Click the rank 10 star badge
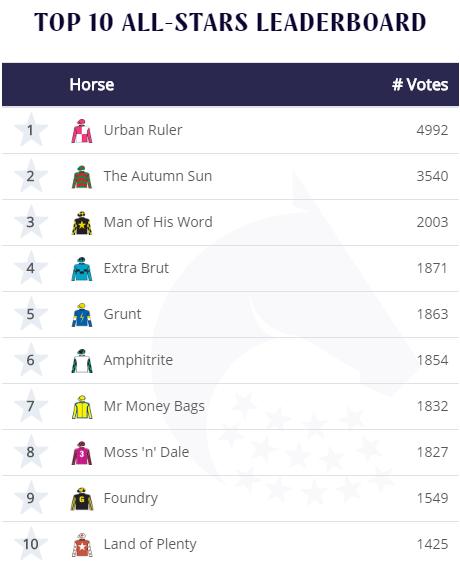 pyautogui.click(x=31, y=544)
